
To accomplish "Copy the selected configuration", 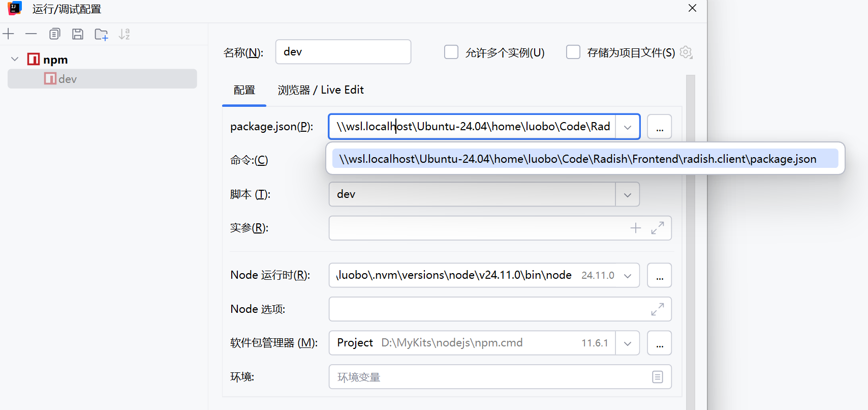I will [x=54, y=34].
